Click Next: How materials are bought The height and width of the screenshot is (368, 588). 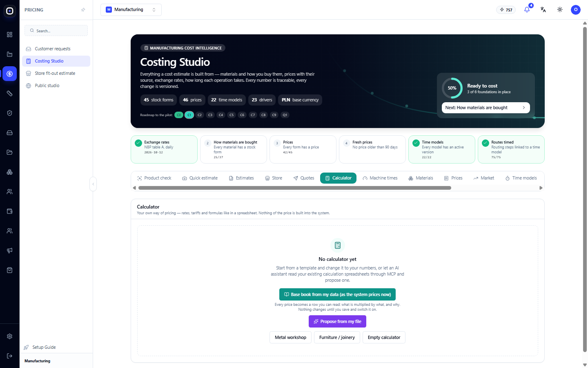click(x=486, y=108)
